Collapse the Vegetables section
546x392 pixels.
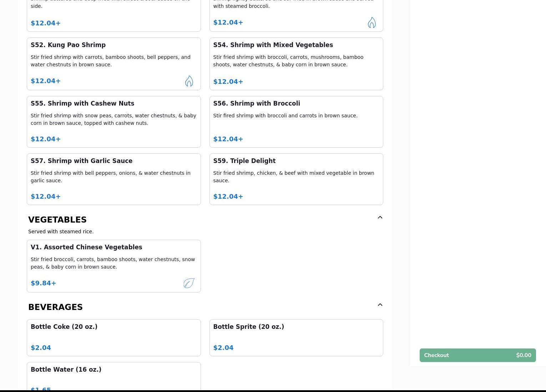click(x=380, y=217)
